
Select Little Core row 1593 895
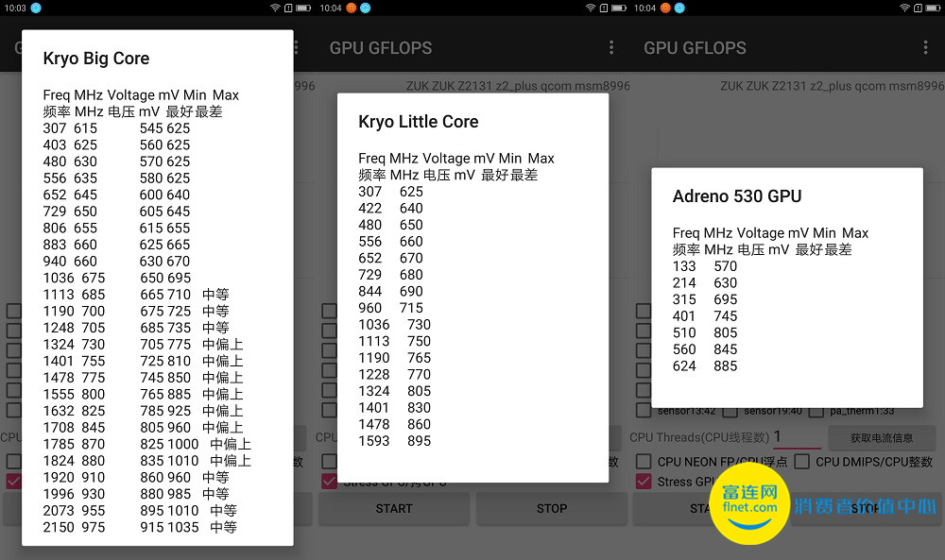coord(395,441)
